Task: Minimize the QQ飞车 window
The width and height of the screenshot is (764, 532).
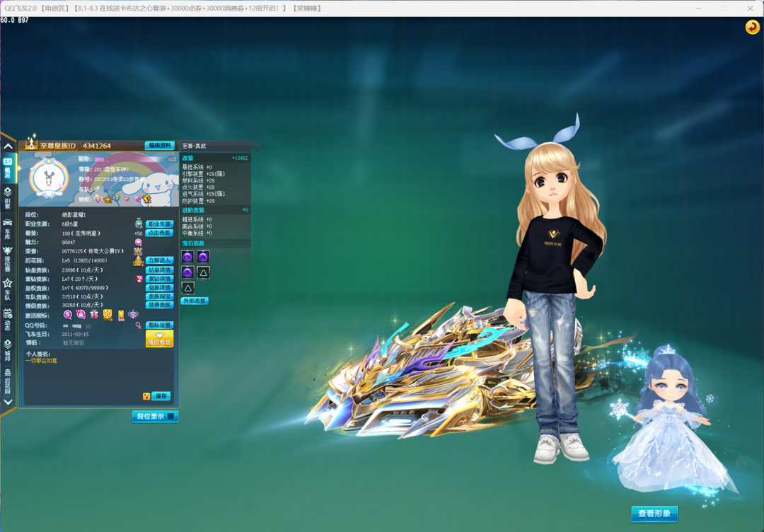Action: [x=698, y=8]
